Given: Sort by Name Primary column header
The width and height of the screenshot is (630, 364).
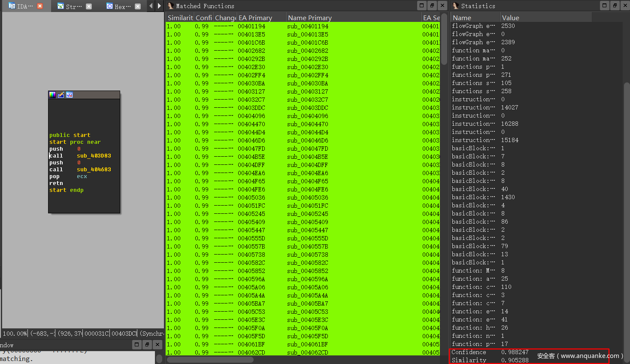Looking at the screenshot, I should pos(354,18).
